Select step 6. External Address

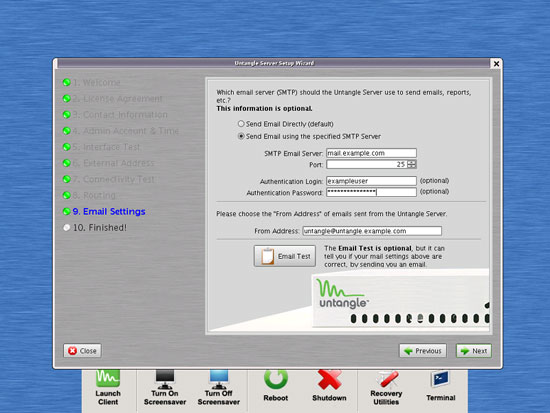coord(109,163)
